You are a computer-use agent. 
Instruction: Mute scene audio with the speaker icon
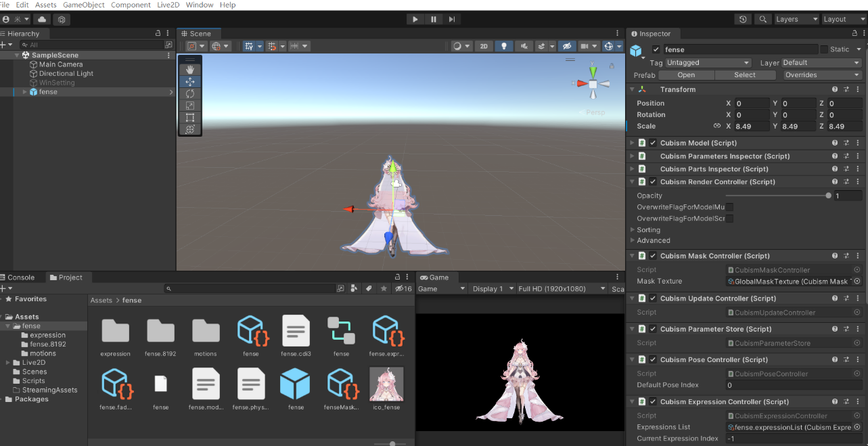point(523,46)
